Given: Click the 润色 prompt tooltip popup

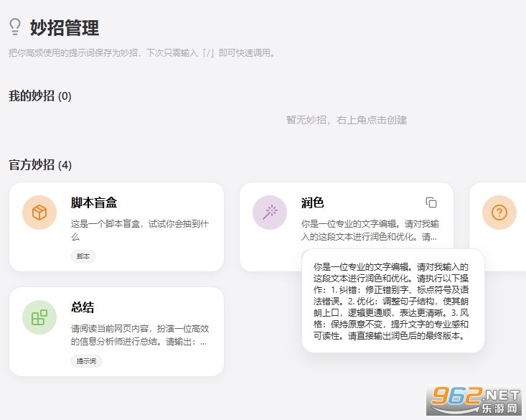Looking at the screenshot, I should point(393,301).
